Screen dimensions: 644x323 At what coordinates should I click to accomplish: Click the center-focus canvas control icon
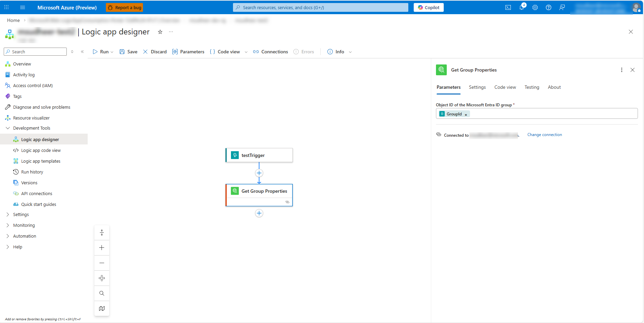tap(102, 278)
